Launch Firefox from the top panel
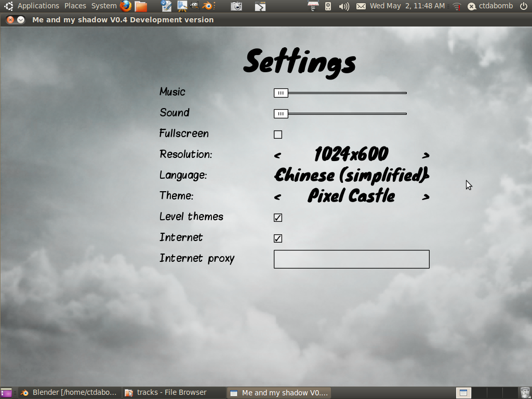This screenshot has height=399, width=532. click(126, 6)
